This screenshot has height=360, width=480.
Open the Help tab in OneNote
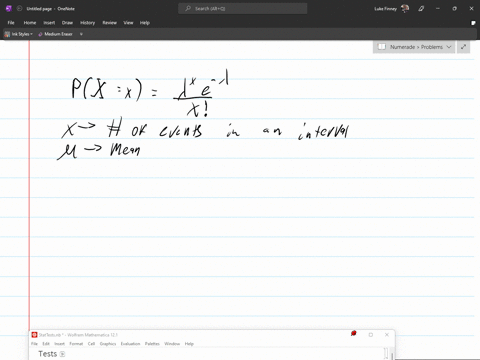145,23
